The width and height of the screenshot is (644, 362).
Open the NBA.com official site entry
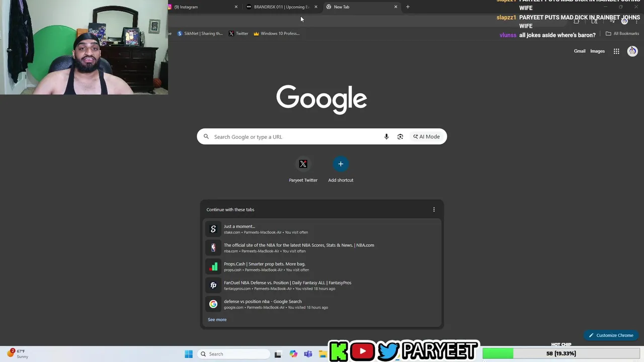(322, 248)
